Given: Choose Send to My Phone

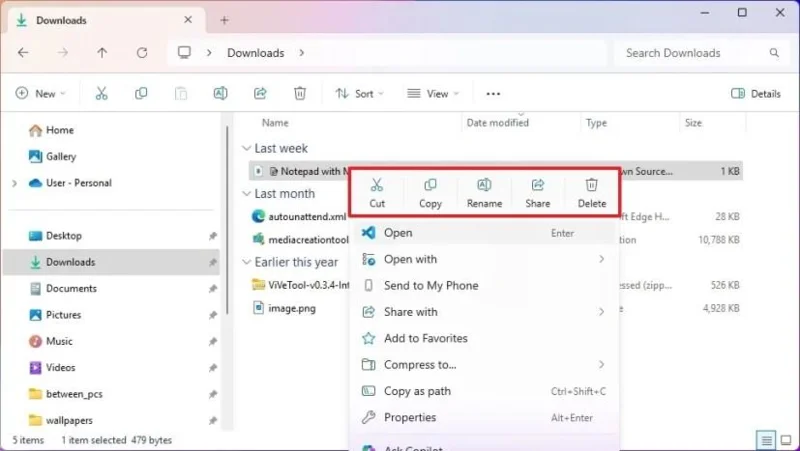Looking at the screenshot, I should point(483,285).
